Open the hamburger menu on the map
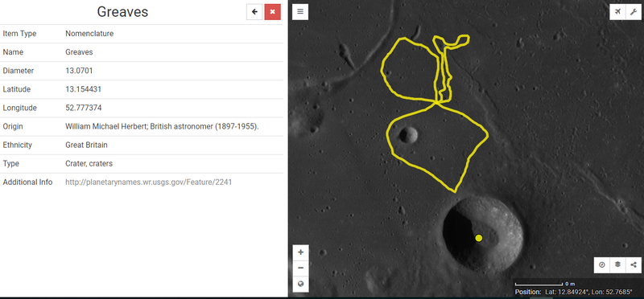 pyautogui.click(x=300, y=11)
